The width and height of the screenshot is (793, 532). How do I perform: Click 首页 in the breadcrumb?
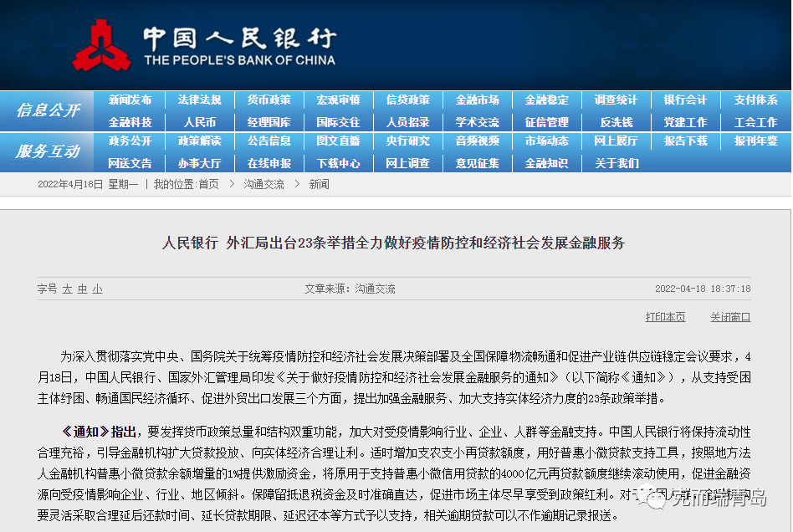tap(208, 185)
